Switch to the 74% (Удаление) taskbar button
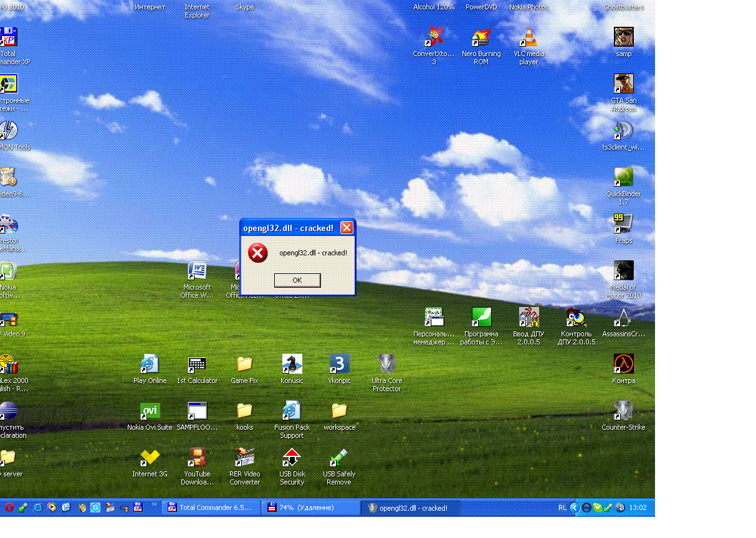The width and height of the screenshot is (756, 538). (311, 507)
